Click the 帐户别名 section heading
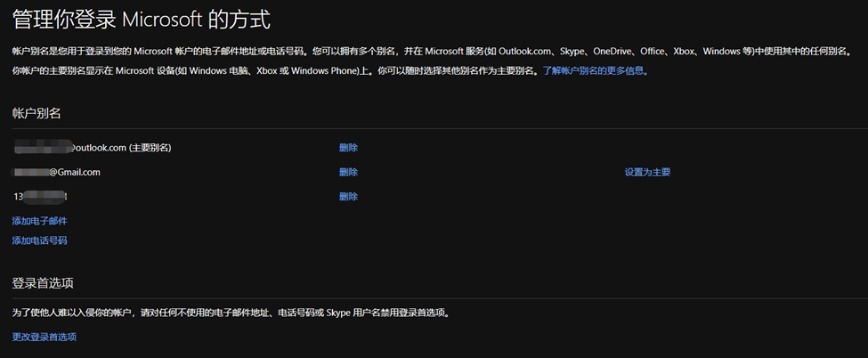868x358 pixels. [37, 113]
